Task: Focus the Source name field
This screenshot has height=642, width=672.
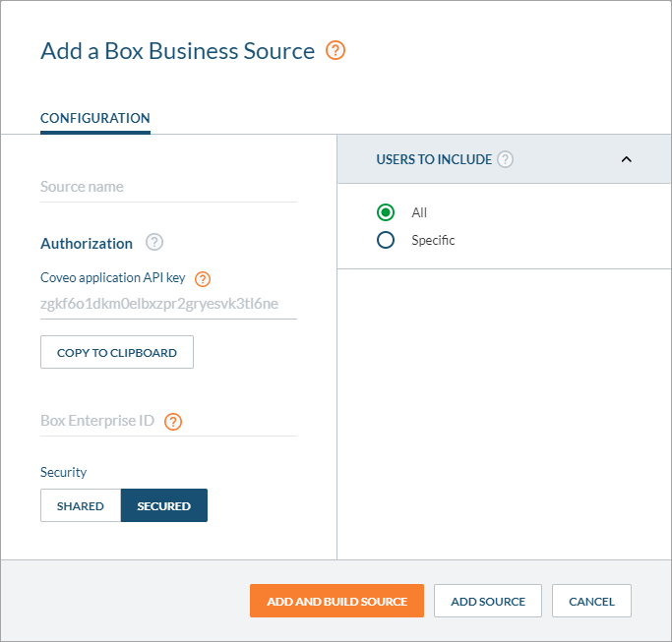Action: point(168,187)
